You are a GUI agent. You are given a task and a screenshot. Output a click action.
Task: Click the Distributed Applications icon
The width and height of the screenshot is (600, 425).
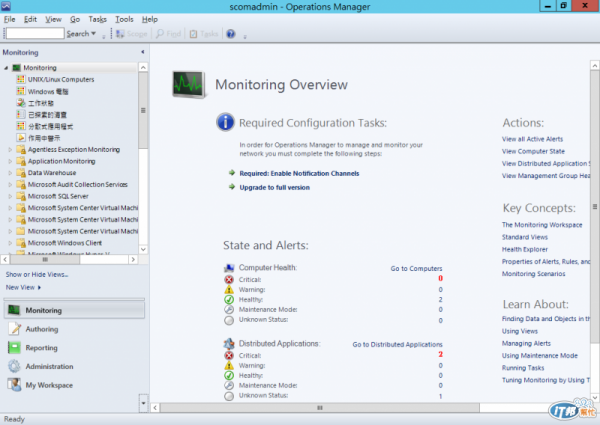point(229,344)
